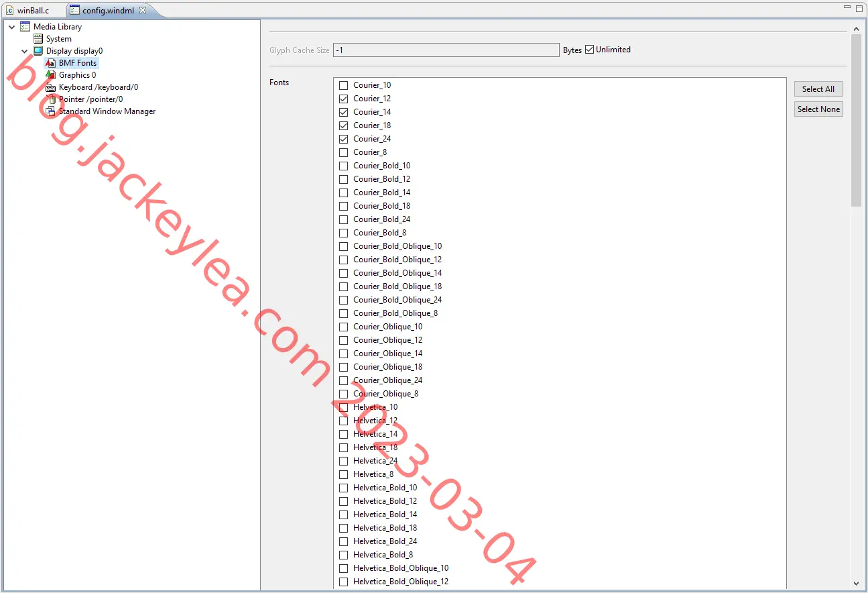Check Courier_Bold_Oblique_24 in the font list
This screenshot has height=593, width=868.
(x=344, y=300)
